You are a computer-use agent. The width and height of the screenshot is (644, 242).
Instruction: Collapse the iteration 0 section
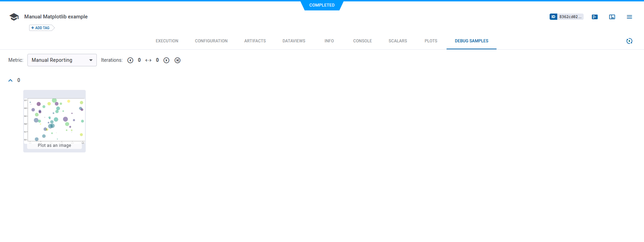[x=10, y=81]
